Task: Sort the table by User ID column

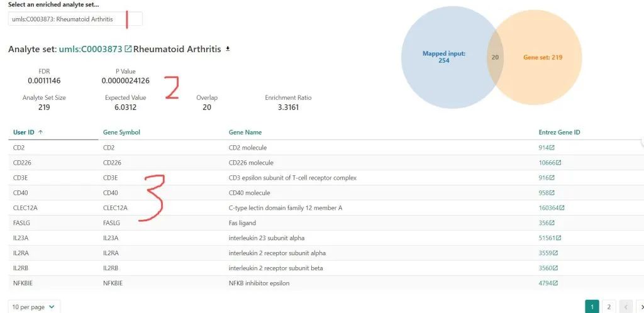Action: tap(23, 132)
